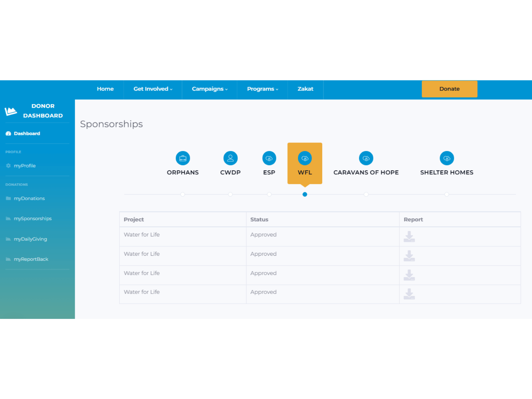Click the mySponsorships chart icon
Screen dimensions: 532x399
point(8,218)
